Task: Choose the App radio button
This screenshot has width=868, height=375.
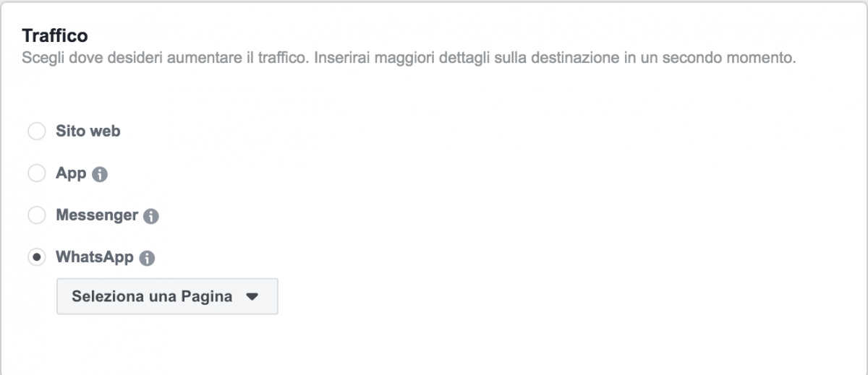Action: (36, 173)
